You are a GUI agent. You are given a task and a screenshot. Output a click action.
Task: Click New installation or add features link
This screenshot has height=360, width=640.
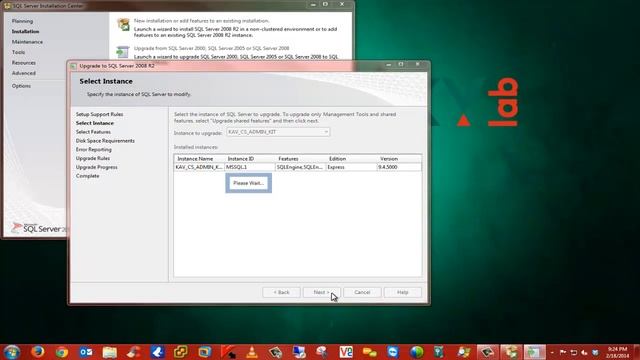click(202, 20)
